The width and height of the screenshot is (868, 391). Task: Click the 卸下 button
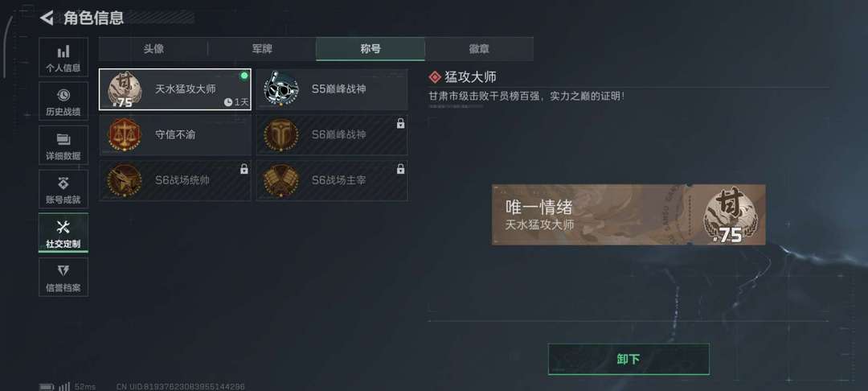coord(628,359)
